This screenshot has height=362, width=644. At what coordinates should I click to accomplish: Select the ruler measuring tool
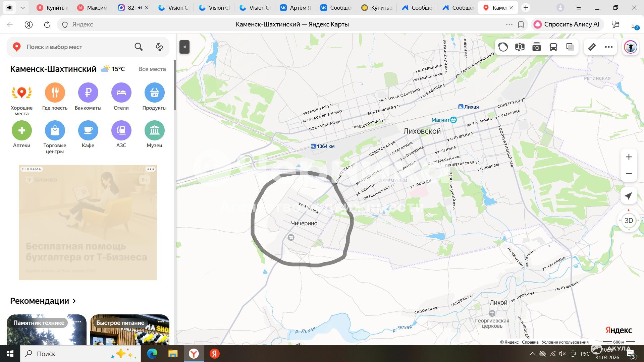click(592, 47)
